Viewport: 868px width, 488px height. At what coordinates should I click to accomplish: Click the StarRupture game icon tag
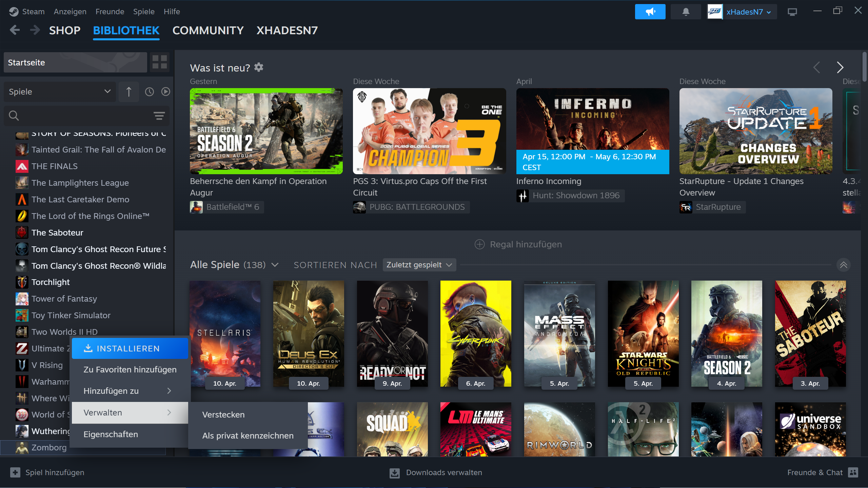tap(686, 207)
